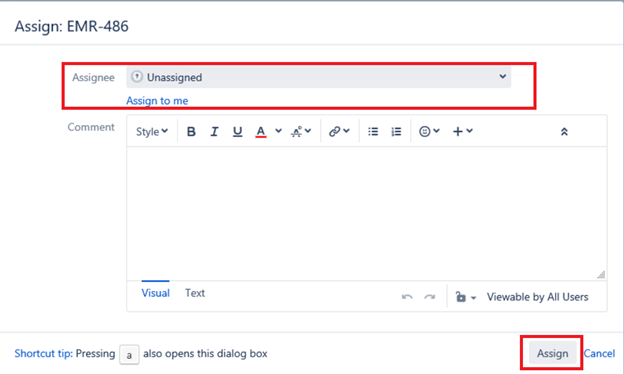Click the Assign to me link

(x=157, y=101)
